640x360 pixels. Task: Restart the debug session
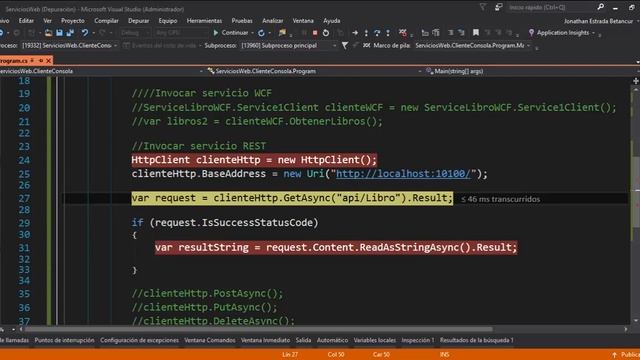(326, 33)
